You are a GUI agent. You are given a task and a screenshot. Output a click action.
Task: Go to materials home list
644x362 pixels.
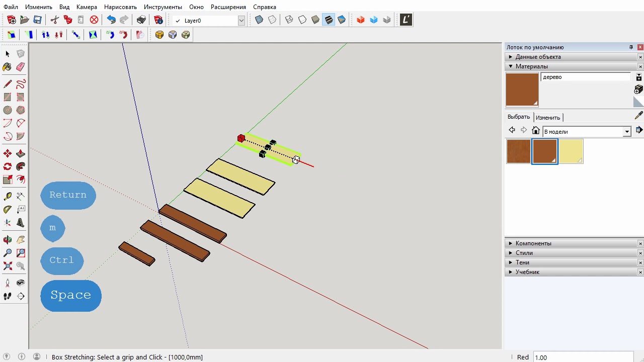click(x=536, y=130)
